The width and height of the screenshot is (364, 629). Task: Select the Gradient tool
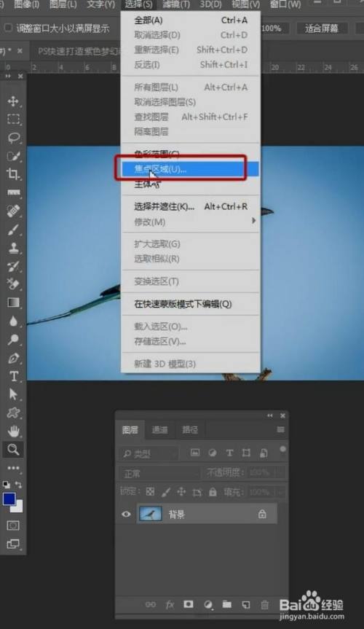point(13,302)
